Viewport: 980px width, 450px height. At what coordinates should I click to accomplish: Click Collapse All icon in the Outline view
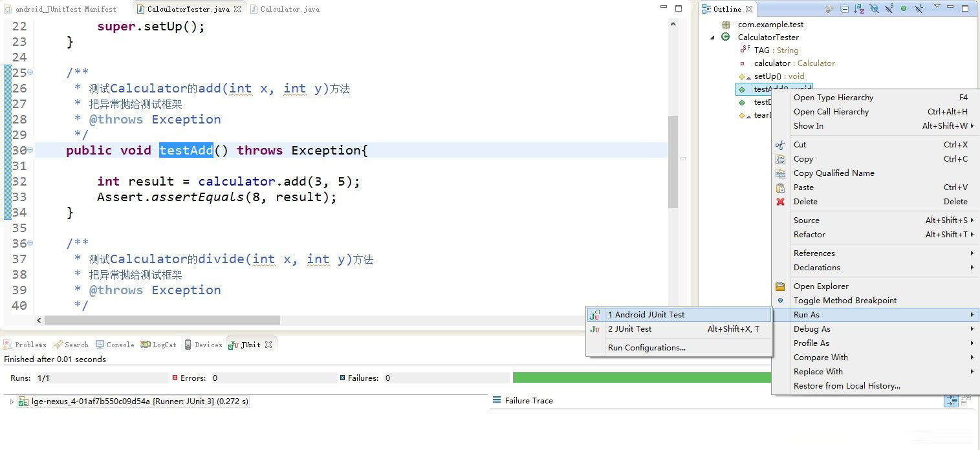(845, 9)
